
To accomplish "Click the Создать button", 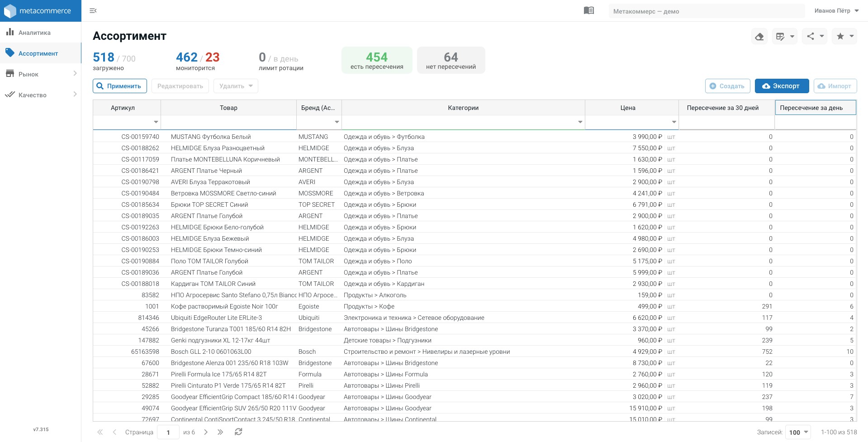I will tap(727, 86).
